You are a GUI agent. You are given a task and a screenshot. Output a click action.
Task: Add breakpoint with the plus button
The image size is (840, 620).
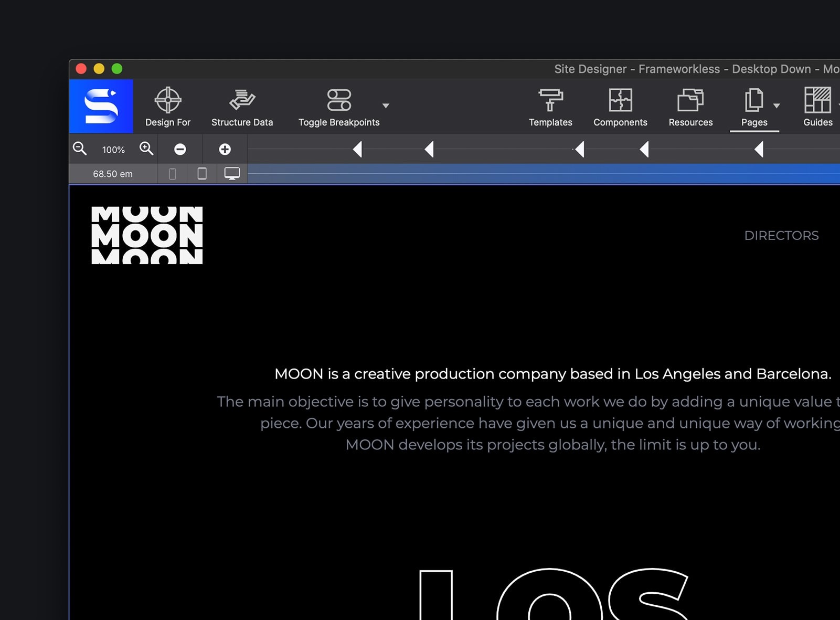(x=225, y=150)
